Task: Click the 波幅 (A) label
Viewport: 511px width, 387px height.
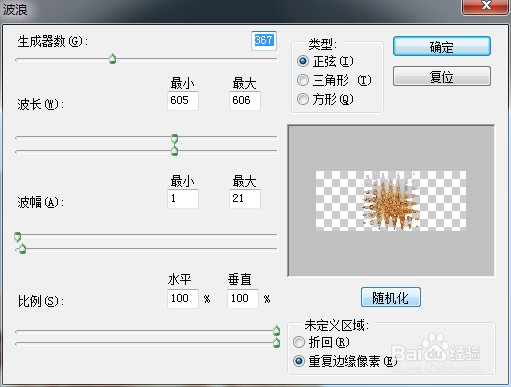Action: tap(41, 202)
